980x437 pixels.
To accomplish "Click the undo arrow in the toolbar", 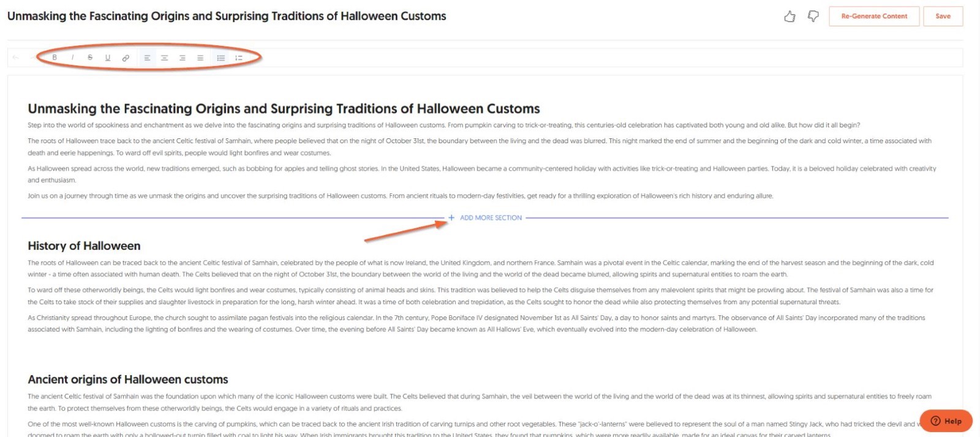I will click(16, 58).
